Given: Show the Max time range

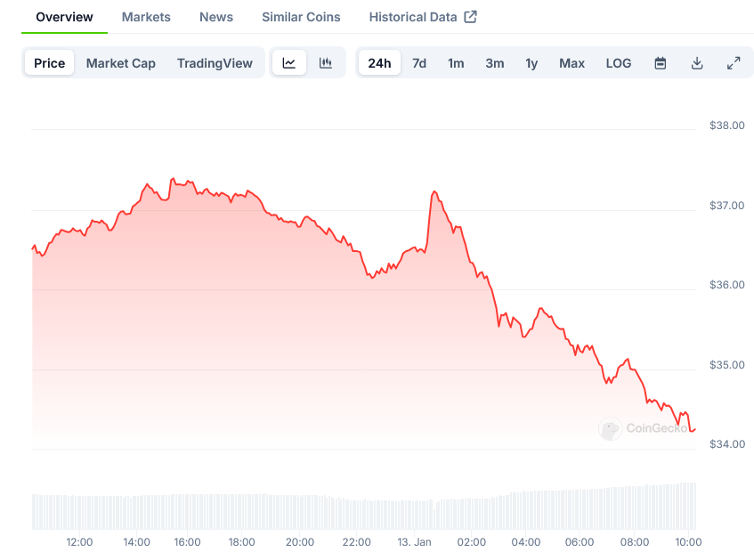Looking at the screenshot, I should [572, 63].
